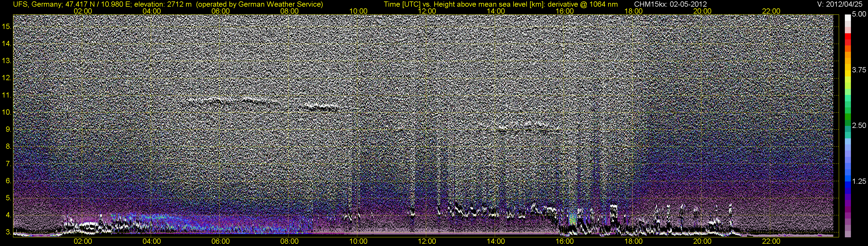Click 22:00 on the top time axis
Viewport: 868px width, 246px height.
point(771,11)
